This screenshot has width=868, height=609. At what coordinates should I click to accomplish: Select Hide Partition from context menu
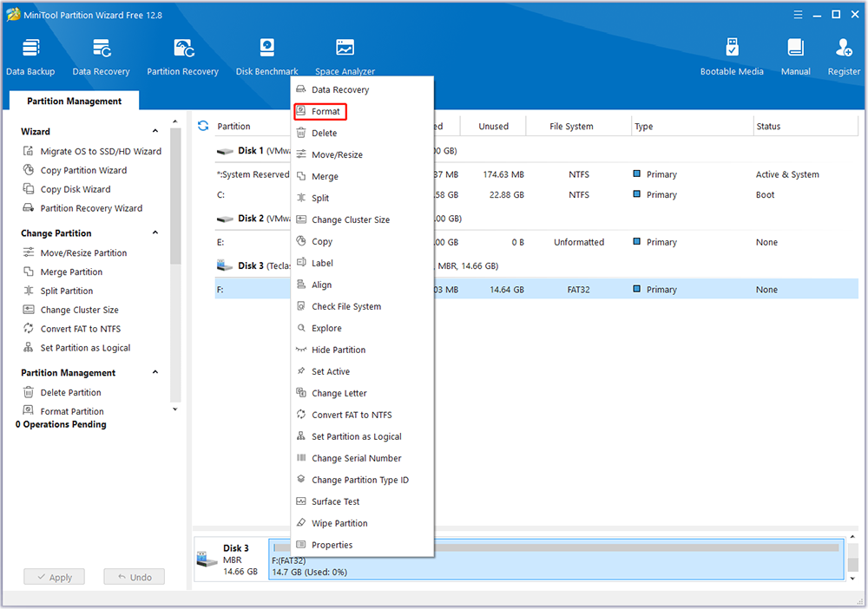(362, 350)
